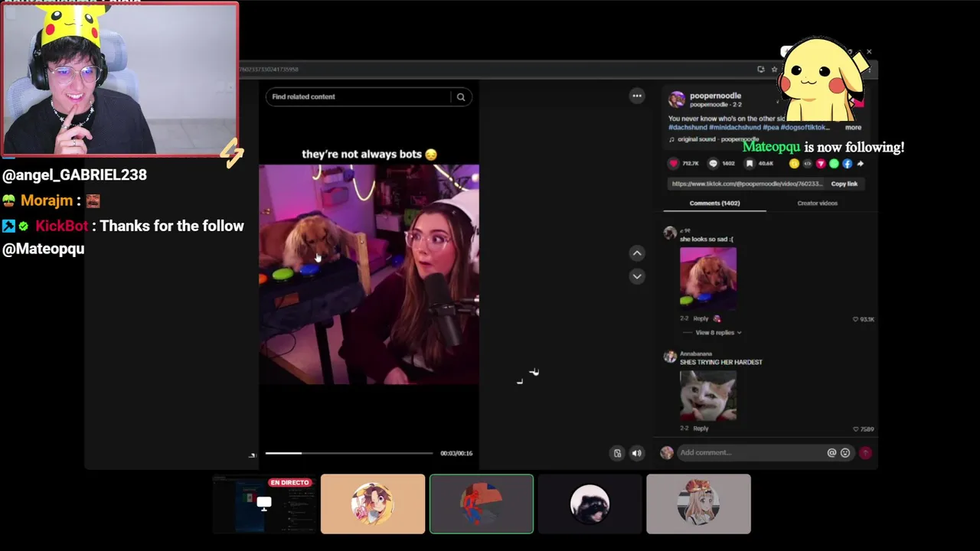Share via the green WhatsApp icon
Viewport: 980px width, 551px height.
(x=834, y=163)
